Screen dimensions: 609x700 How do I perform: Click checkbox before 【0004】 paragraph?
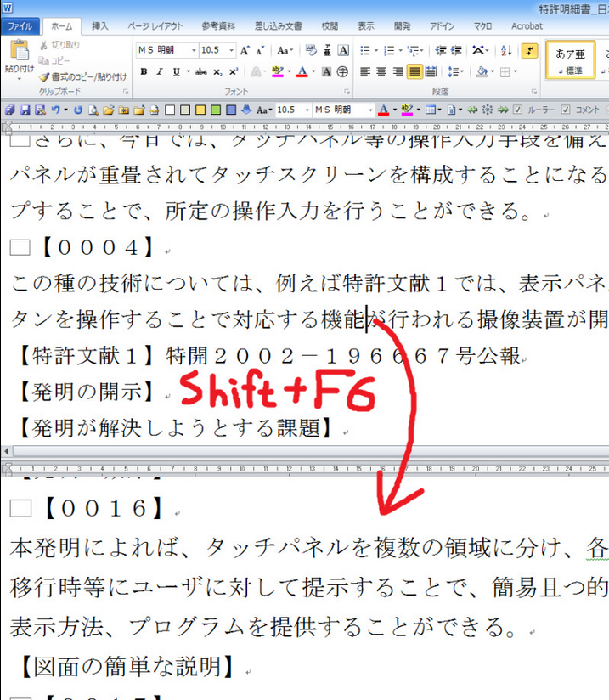(20, 247)
